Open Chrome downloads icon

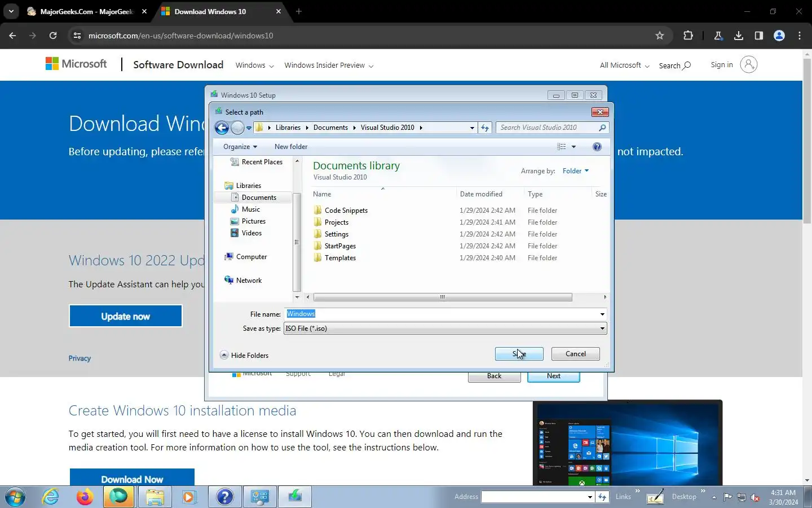[x=739, y=36]
